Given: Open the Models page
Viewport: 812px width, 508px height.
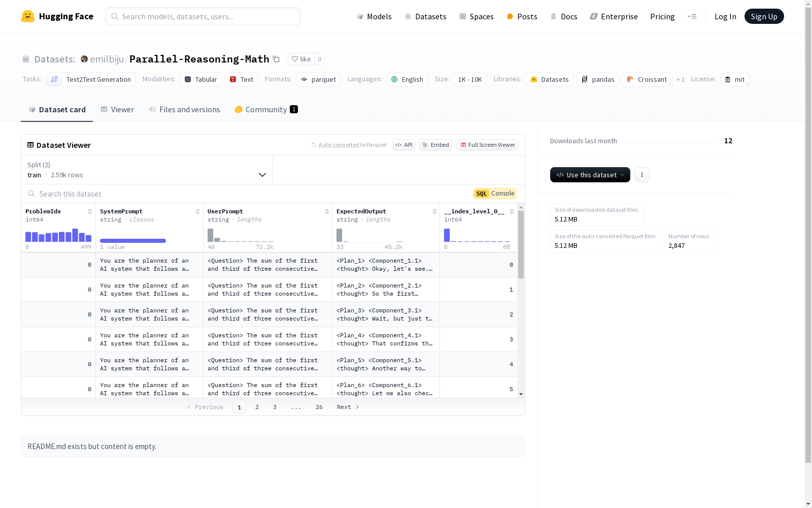Looking at the screenshot, I should coord(374,16).
